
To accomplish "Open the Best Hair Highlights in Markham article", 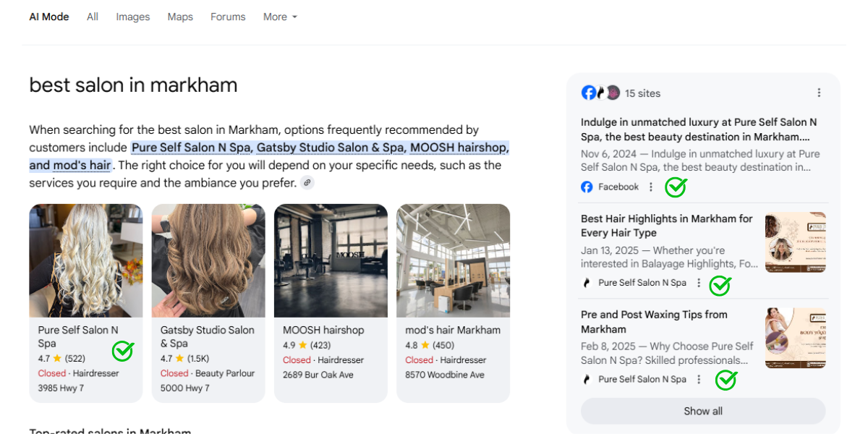I will pyautogui.click(x=666, y=226).
